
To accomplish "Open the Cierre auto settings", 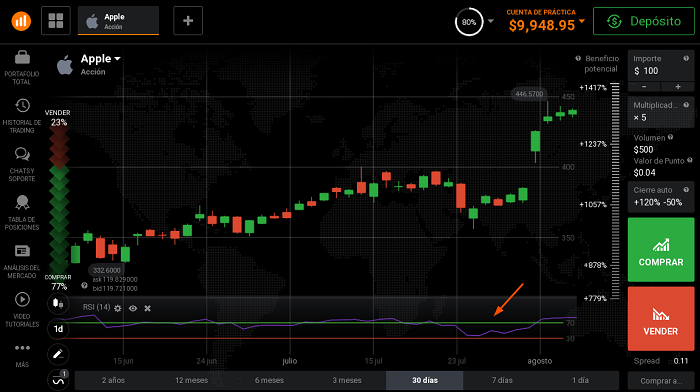I will (x=661, y=197).
